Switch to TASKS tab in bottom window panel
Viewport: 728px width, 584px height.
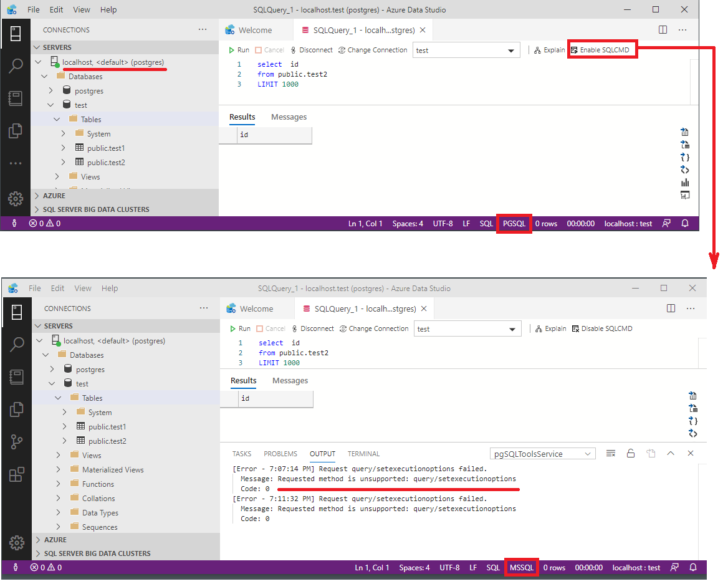242,454
